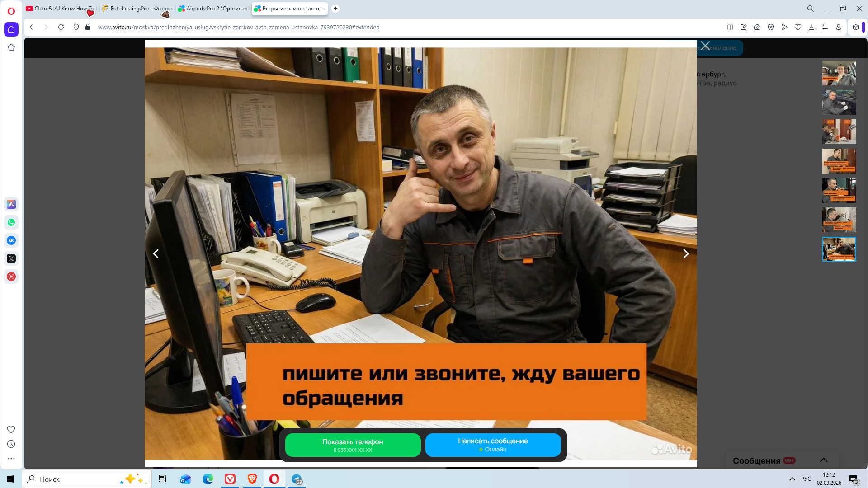This screenshot has width=868, height=488.
Task: Click Написать сообщение blue button
Action: [x=493, y=445]
